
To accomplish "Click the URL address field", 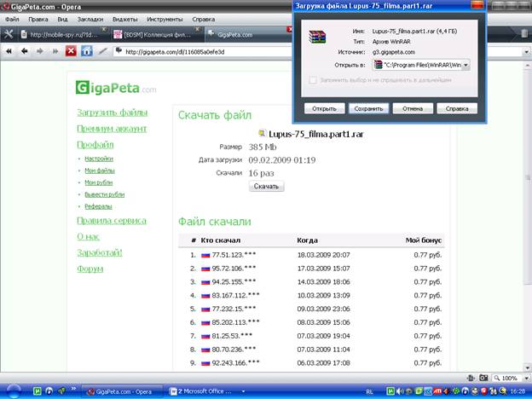I will (204, 52).
